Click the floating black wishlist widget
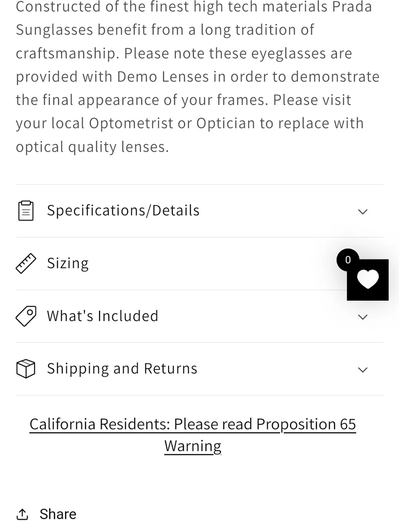 tap(368, 280)
